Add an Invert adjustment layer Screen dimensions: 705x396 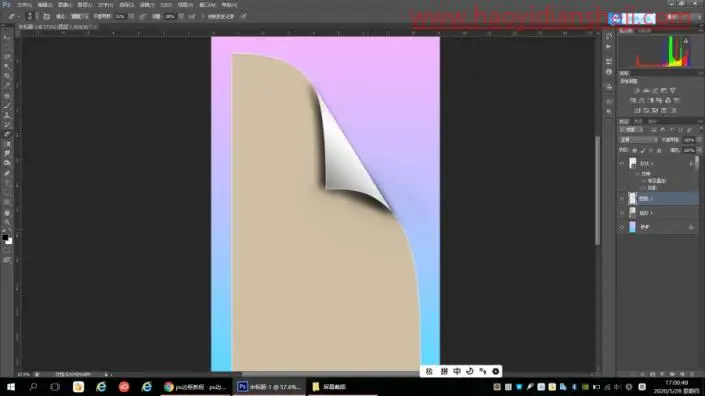[638, 110]
